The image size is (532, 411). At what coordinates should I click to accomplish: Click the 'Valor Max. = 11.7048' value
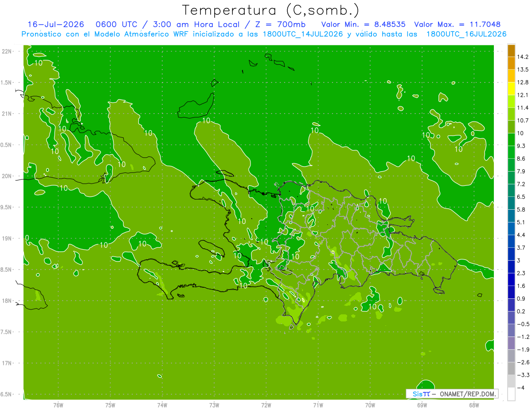coord(458,24)
